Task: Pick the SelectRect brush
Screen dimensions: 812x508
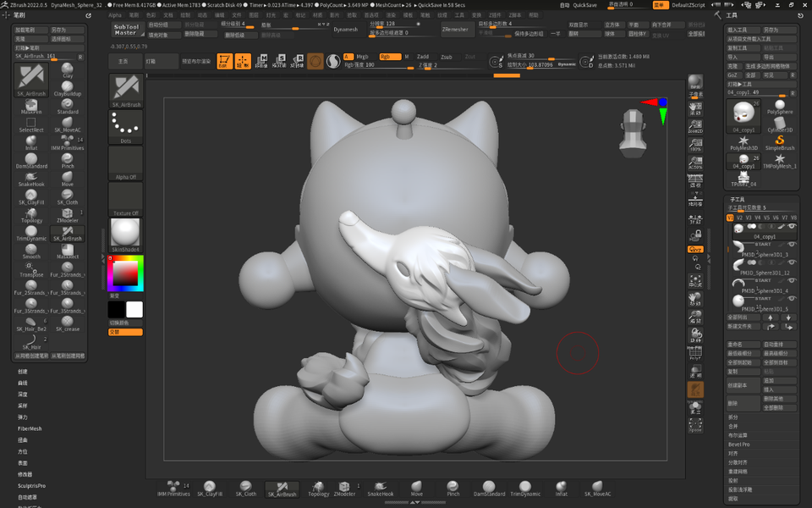Action: 31,124
